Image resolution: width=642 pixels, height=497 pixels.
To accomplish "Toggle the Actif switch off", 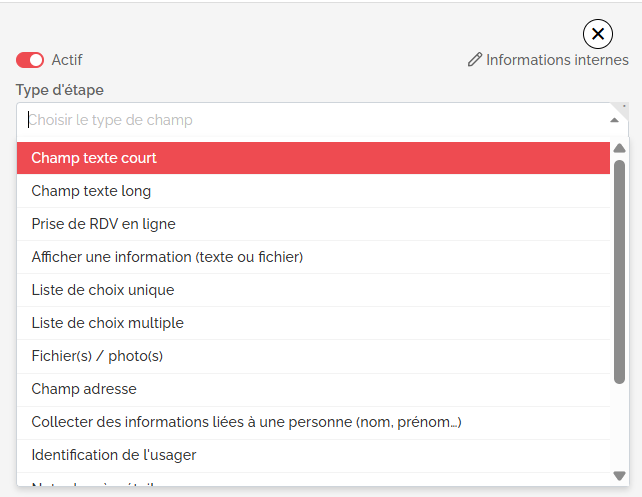I will (x=30, y=60).
